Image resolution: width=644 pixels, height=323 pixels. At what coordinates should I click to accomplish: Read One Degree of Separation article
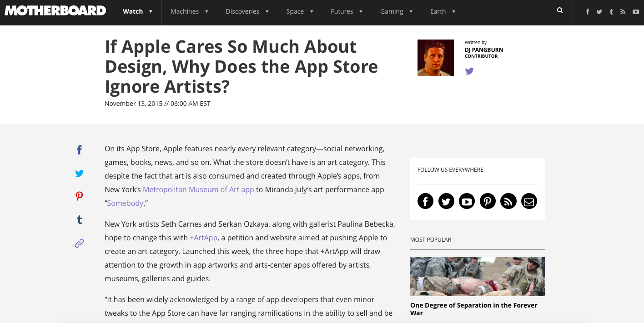474,309
